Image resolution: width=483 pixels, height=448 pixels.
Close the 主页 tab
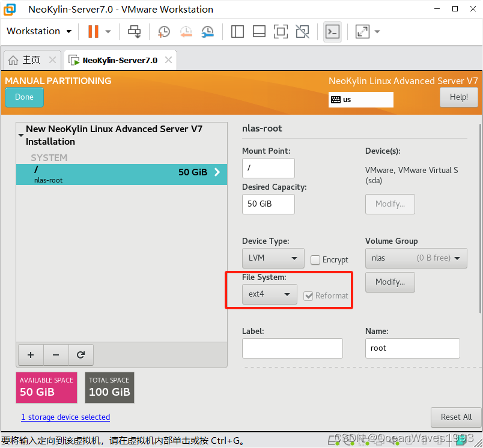[53, 59]
